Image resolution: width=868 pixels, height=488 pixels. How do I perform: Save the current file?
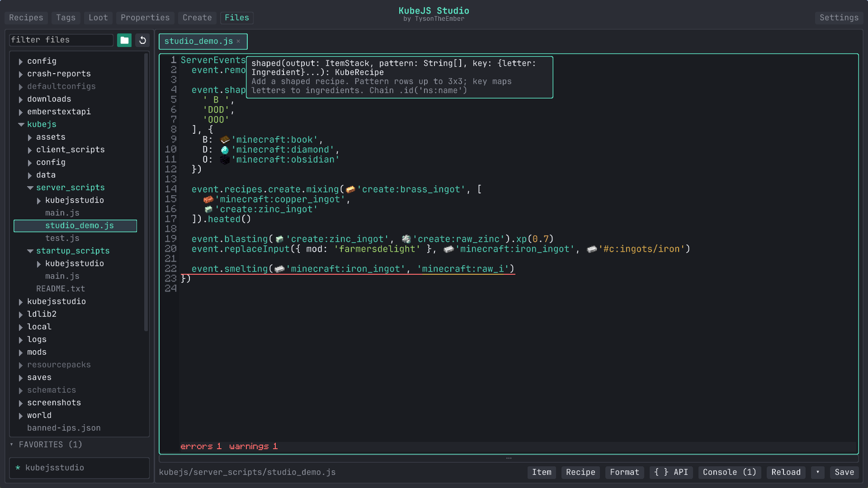pyautogui.click(x=844, y=472)
